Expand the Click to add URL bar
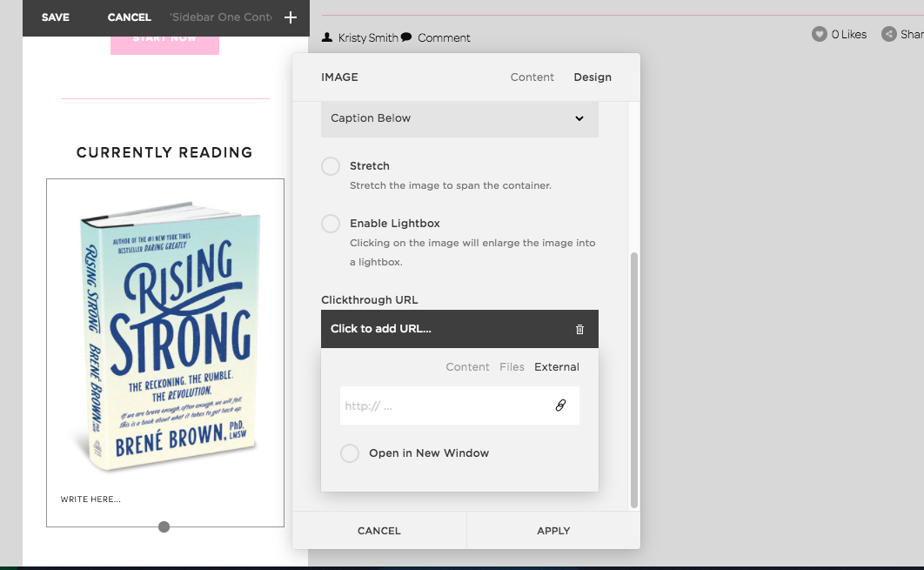The width and height of the screenshot is (924, 570). point(459,329)
